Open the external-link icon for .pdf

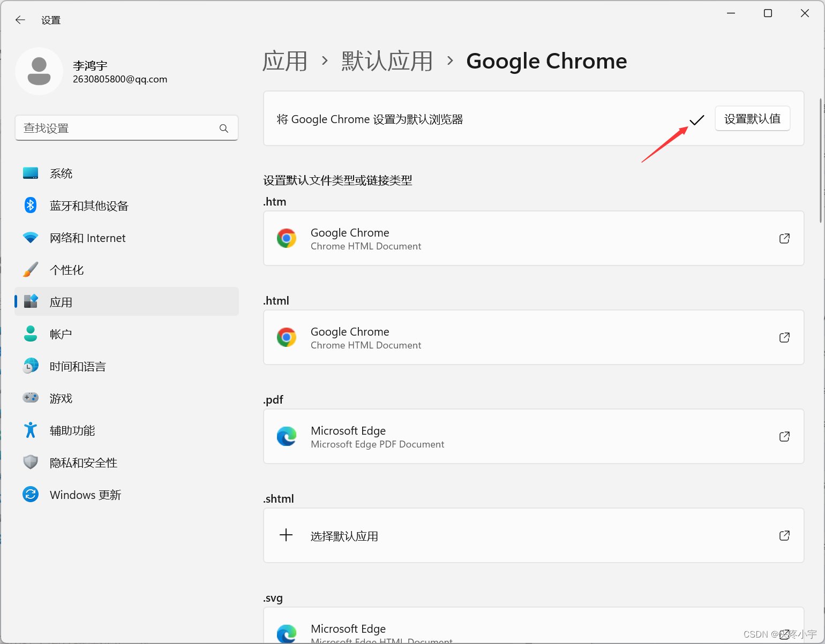pyautogui.click(x=784, y=436)
